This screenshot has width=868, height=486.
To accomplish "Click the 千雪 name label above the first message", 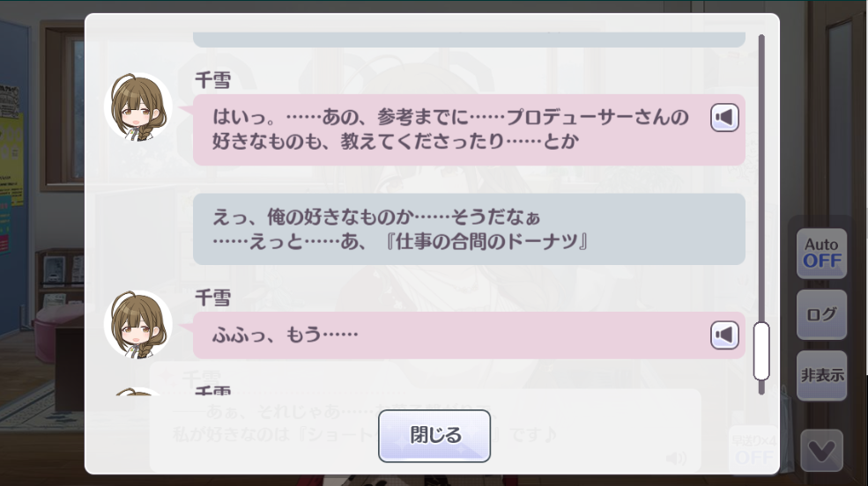I will click(213, 81).
